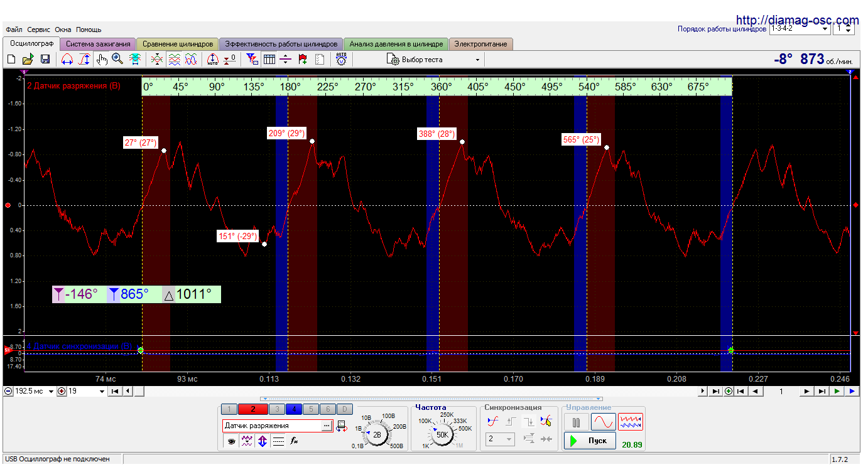
Task: Click the green play frames button
Action: click(837, 391)
